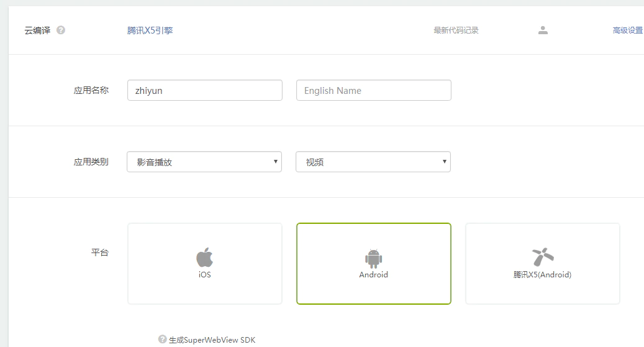
Task: Click the help icon beside 生成SuperWebView SDK
Action: 162,339
